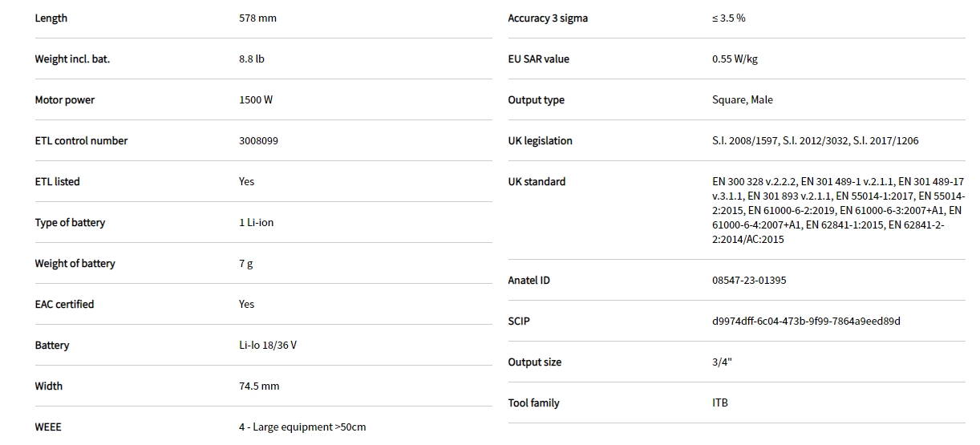The width and height of the screenshot is (980, 445).
Task: Click the 74.5 mm width value
Action: [x=259, y=386]
